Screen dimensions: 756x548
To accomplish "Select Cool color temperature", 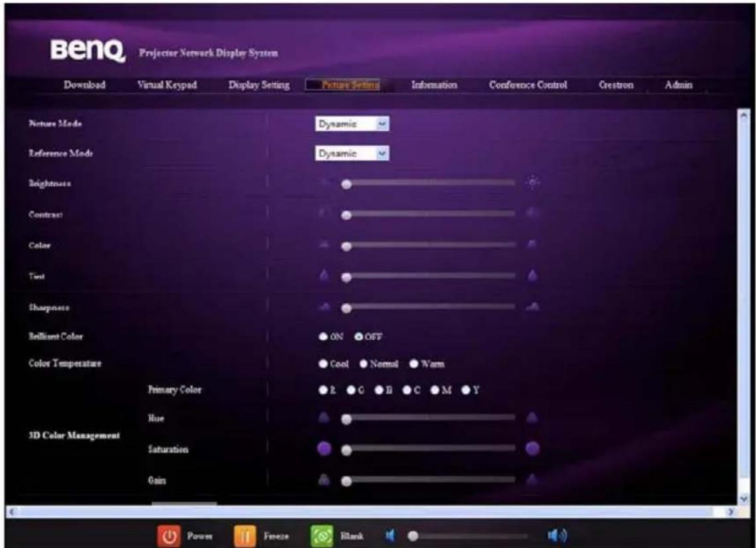I will point(323,364).
